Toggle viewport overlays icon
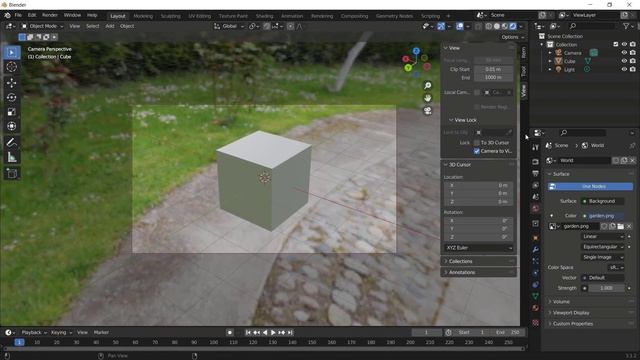 point(460,26)
